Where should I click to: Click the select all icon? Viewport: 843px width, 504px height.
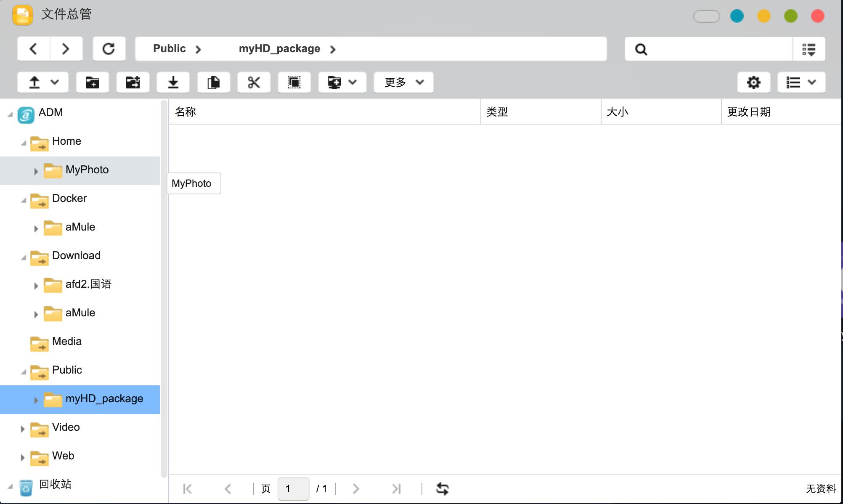point(294,82)
